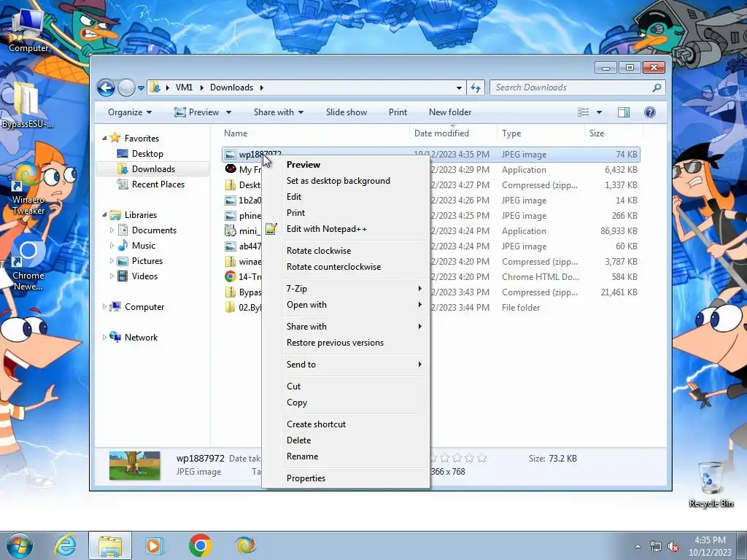Open the Organize dropdown menu
The height and width of the screenshot is (560, 747).
130,112
